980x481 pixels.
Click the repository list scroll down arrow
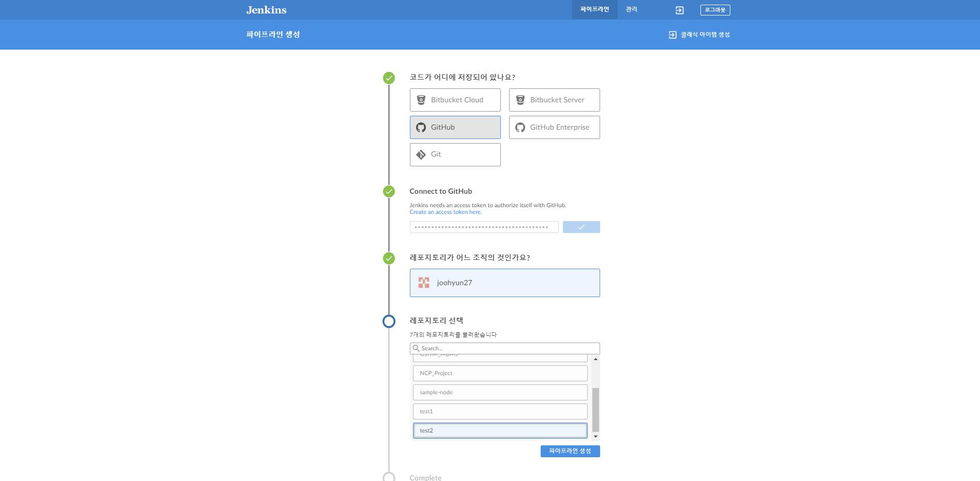tap(595, 437)
